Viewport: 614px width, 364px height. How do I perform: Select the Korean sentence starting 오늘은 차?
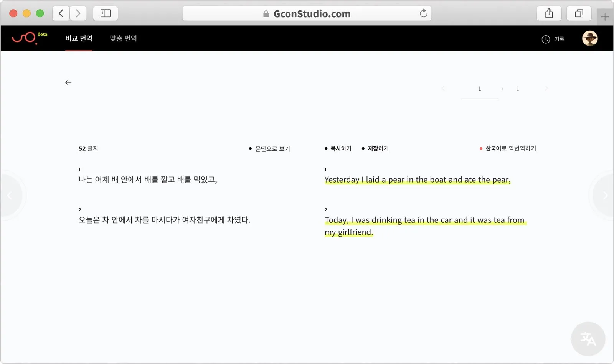click(x=164, y=220)
